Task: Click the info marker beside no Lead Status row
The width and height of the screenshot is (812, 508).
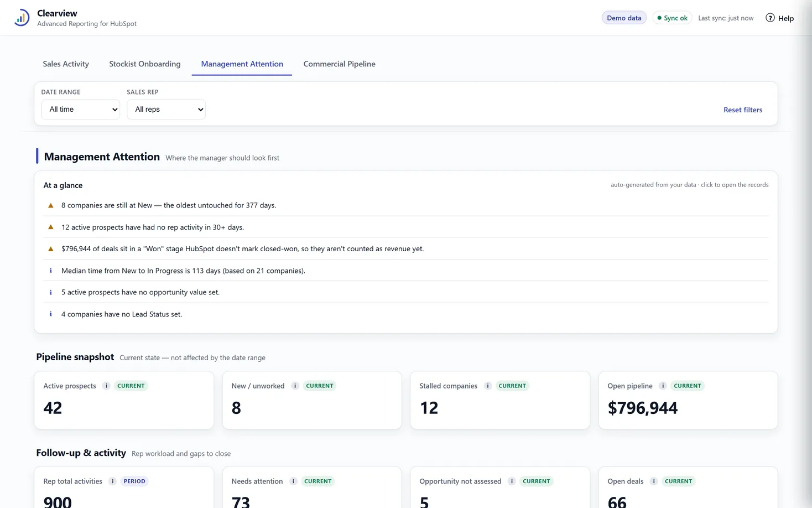Action: (x=51, y=314)
